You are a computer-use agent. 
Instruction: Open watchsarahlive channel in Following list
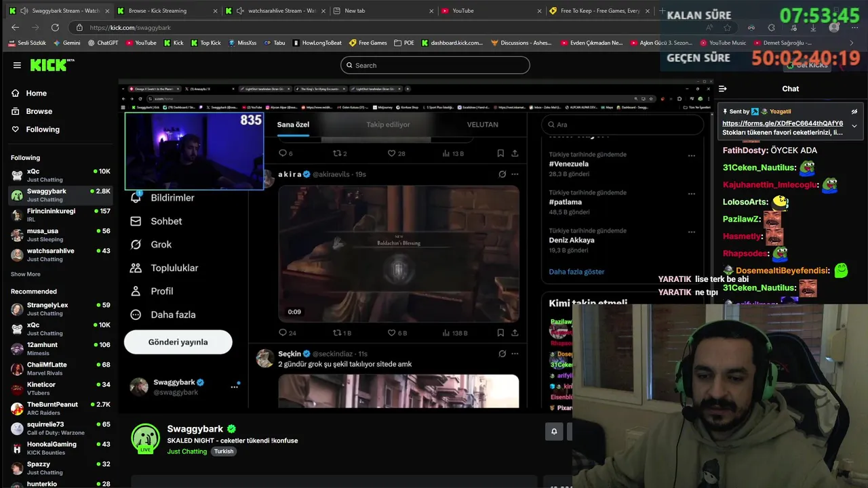click(x=60, y=255)
